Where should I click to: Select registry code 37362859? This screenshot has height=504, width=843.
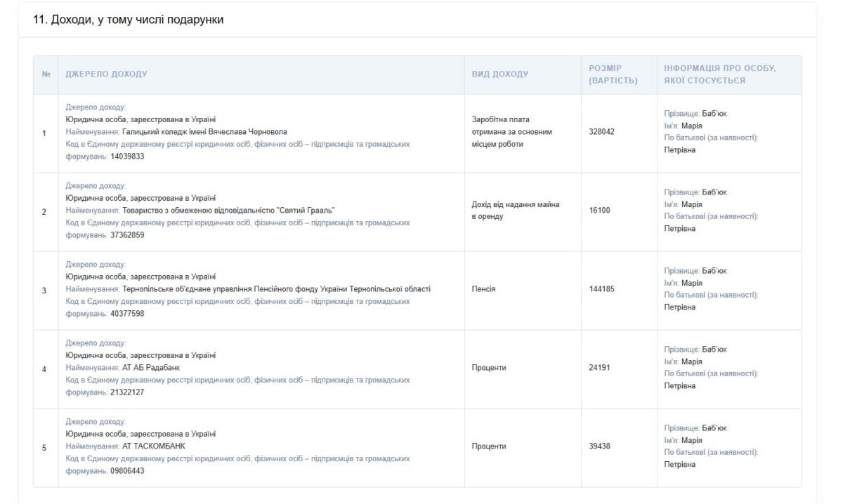(x=128, y=234)
